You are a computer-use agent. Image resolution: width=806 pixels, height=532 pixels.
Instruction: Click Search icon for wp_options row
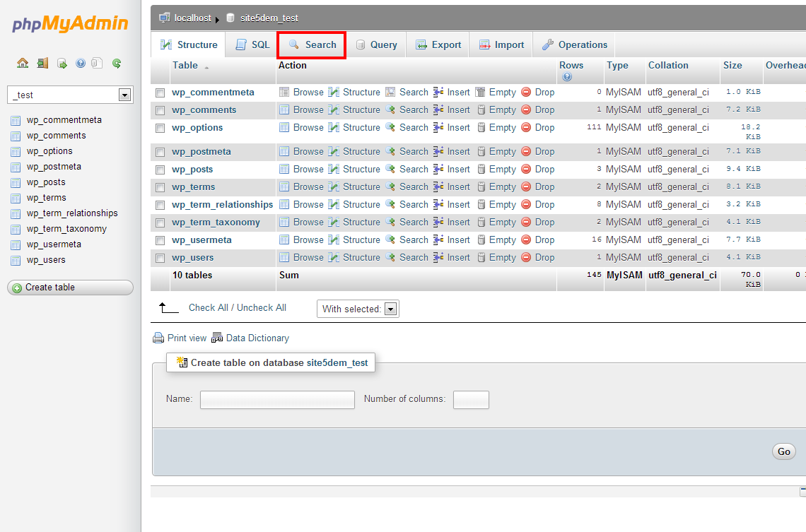(x=391, y=127)
